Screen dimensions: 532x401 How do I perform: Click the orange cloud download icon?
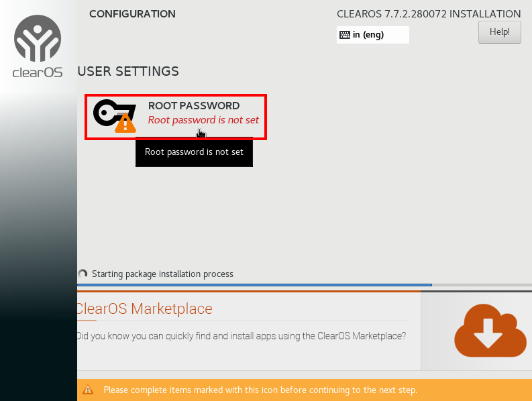(x=490, y=331)
